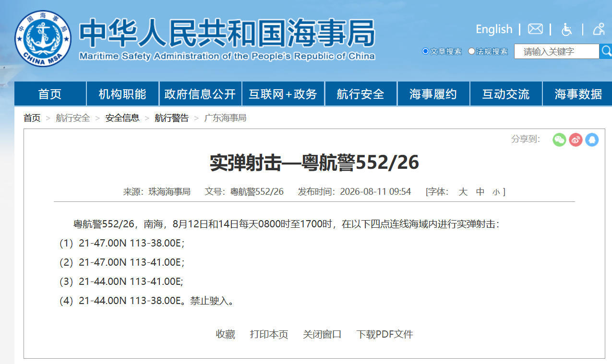Viewport: 612px width, 364px height.
Task: Open the 航行安全 navigation tab
Action: 361,94
